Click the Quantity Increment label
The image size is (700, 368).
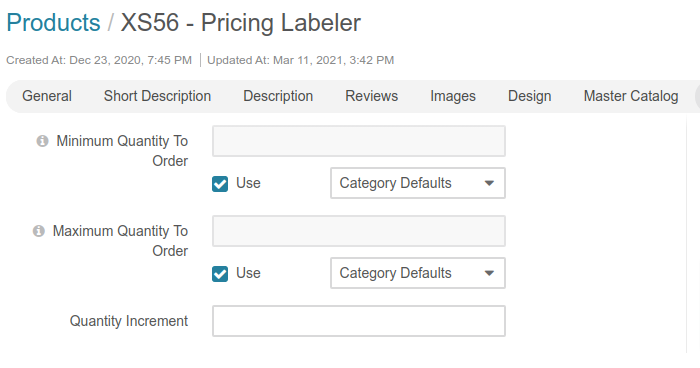coord(129,321)
